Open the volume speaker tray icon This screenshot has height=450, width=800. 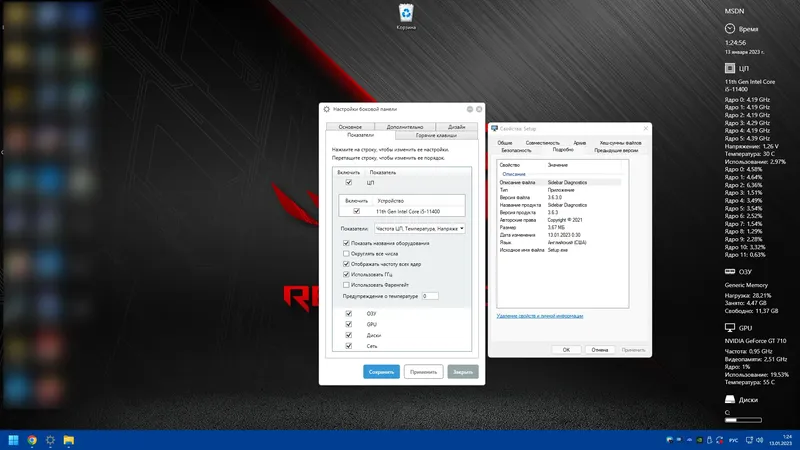click(759, 440)
